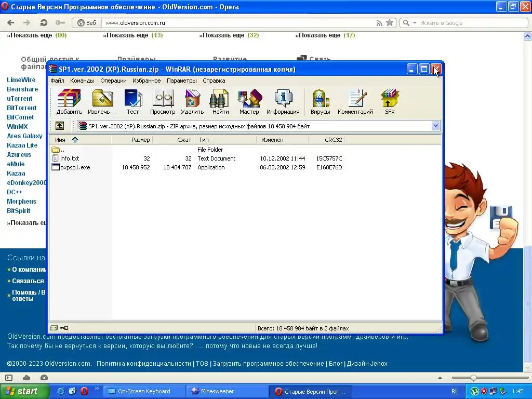
Task: Click the uTorrent tray icon
Action: (x=475, y=391)
